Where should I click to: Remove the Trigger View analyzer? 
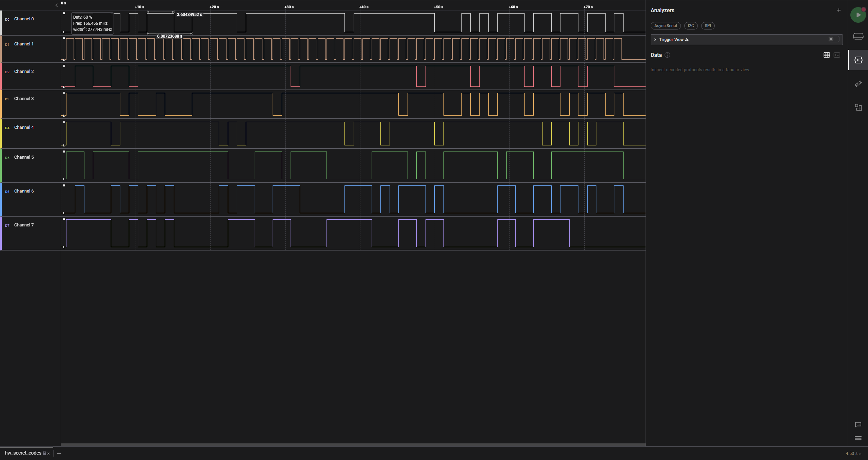(831, 39)
